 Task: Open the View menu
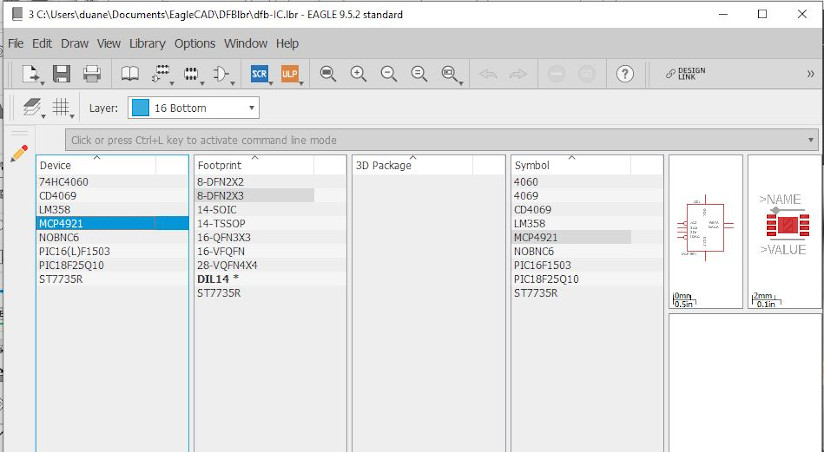coord(109,44)
